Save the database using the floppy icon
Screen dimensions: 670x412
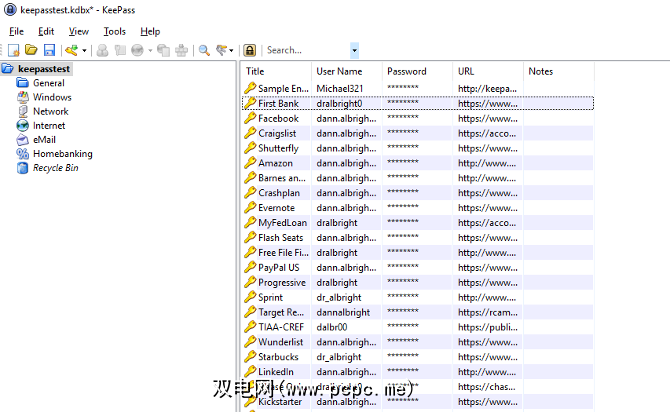(x=50, y=50)
